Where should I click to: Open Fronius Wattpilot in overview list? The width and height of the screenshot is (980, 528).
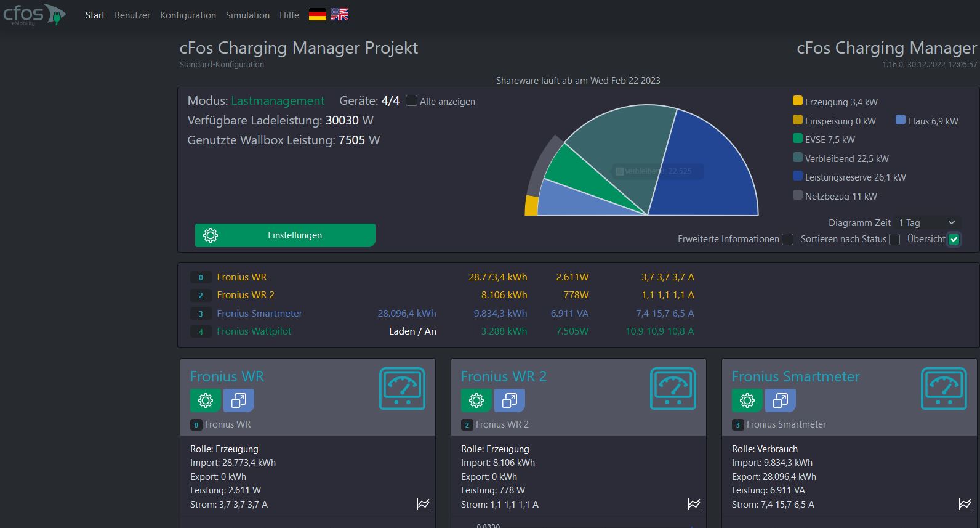tap(254, 331)
